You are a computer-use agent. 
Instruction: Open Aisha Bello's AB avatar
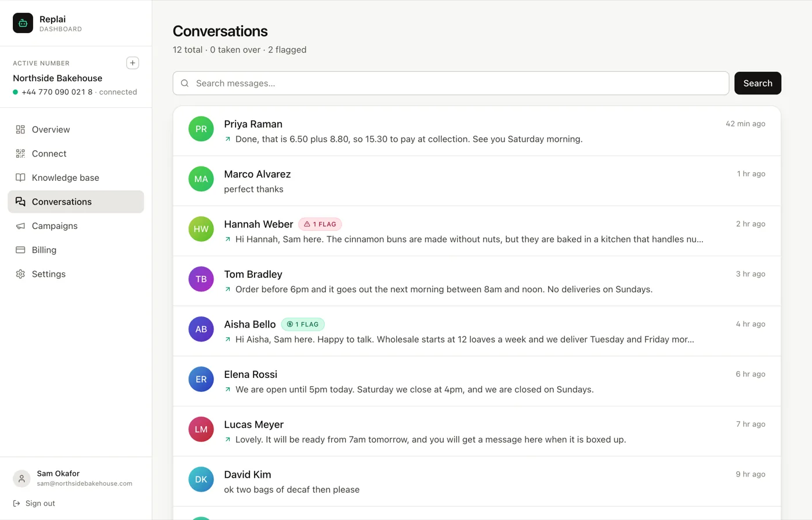pyautogui.click(x=201, y=329)
